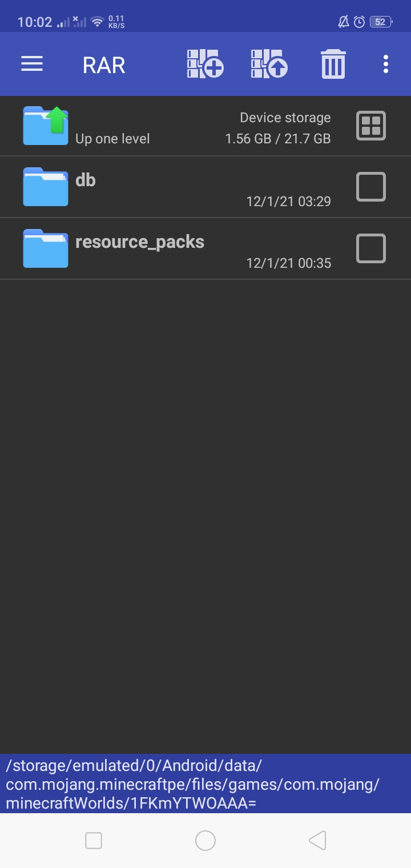The height and width of the screenshot is (868, 411).
Task: Tap the delete trash can icon
Action: pyautogui.click(x=333, y=64)
